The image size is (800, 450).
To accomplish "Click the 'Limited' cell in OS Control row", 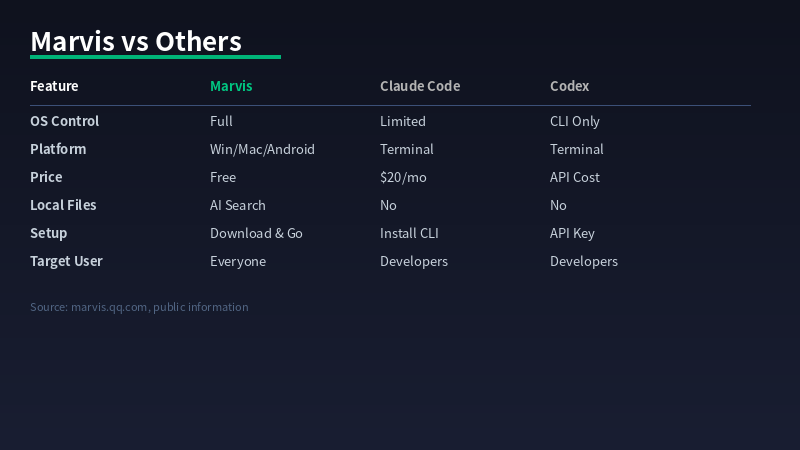I will (x=403, y=121).
